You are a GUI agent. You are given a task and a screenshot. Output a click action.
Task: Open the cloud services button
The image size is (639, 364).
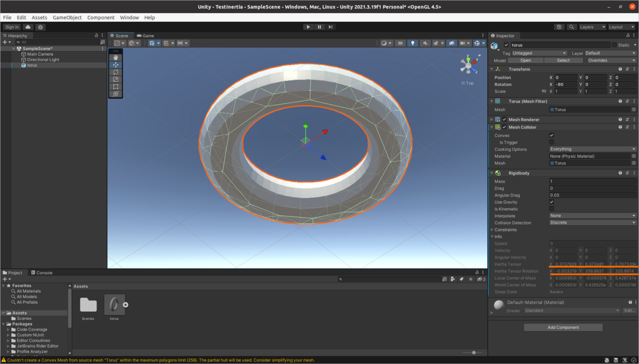click(28, 27)
